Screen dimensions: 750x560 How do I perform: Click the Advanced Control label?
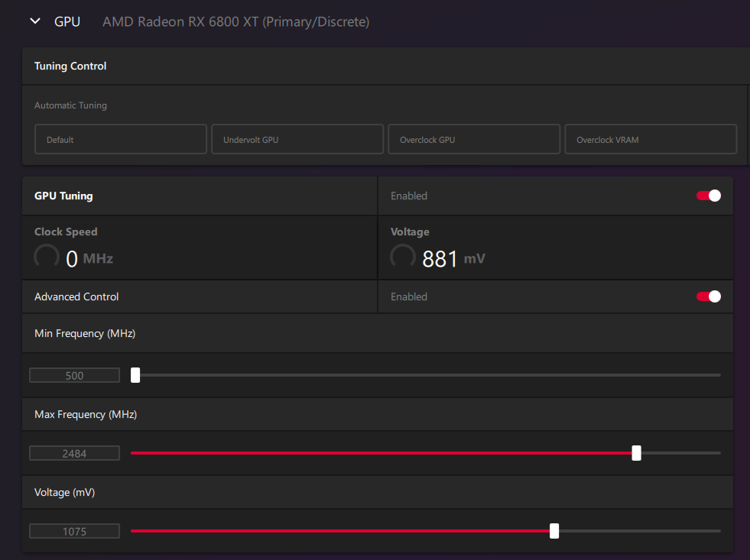pyautogui.click(x=76, y=296)
